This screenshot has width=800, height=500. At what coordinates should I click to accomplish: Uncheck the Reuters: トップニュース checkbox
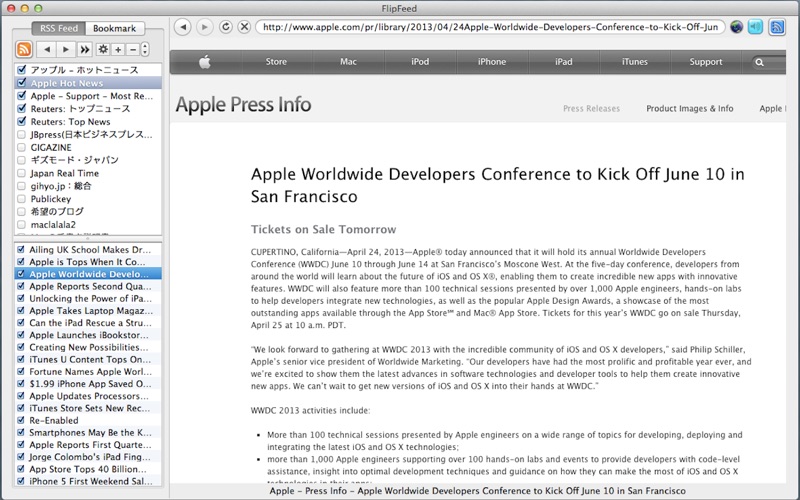pos(21,108)
